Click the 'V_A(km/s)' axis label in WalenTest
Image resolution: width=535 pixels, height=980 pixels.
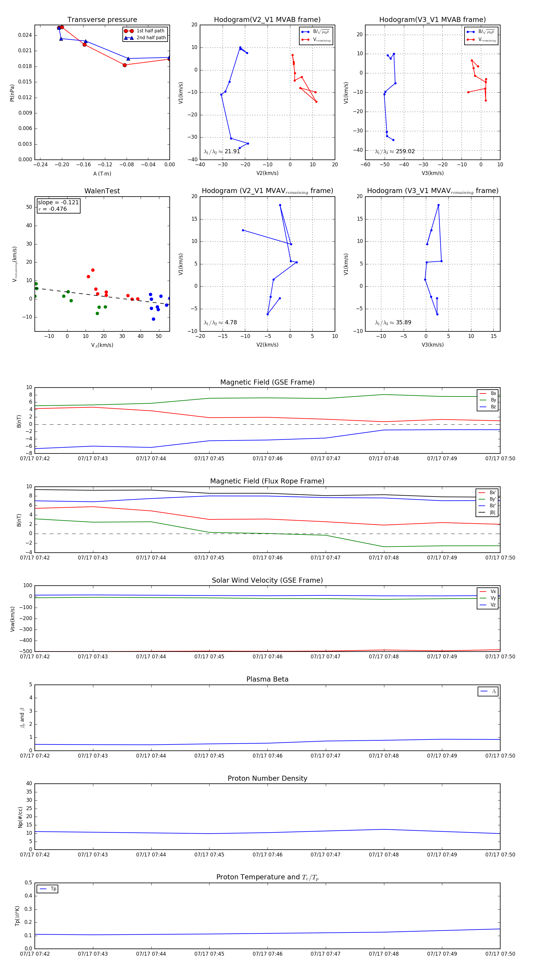102,345
